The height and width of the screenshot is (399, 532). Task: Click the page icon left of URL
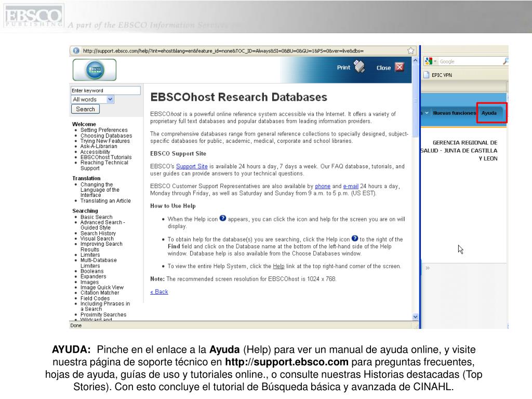76,50
